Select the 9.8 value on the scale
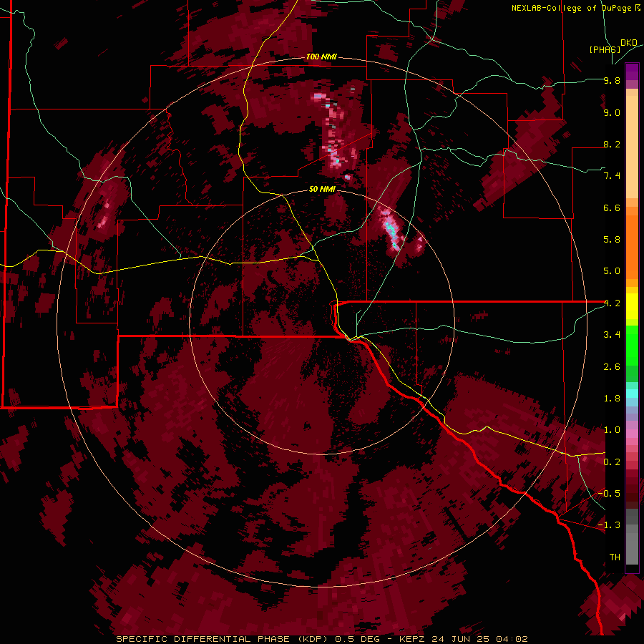Viewport: 644px width, 644px height. (x=612, y=80)
